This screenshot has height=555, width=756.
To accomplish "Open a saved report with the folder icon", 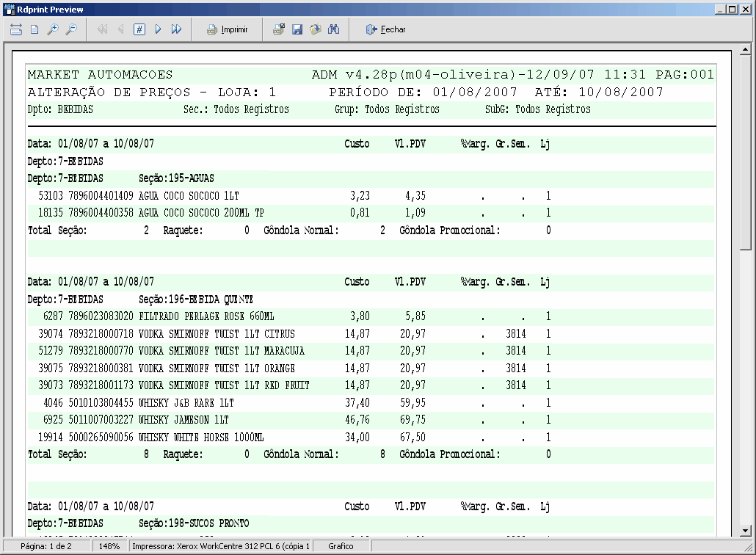I will (316, 29).
